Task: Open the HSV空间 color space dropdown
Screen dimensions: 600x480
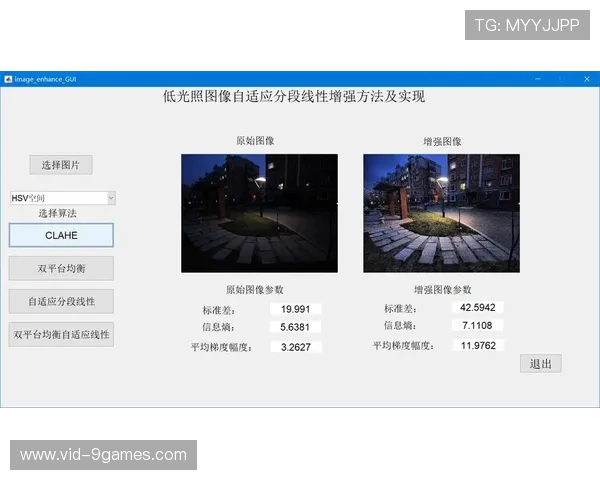Action: (x=63, y=198)
